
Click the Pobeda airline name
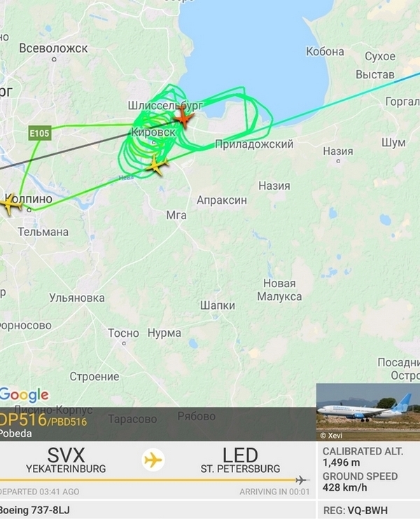pyautogui.click(x=15, y=434)
